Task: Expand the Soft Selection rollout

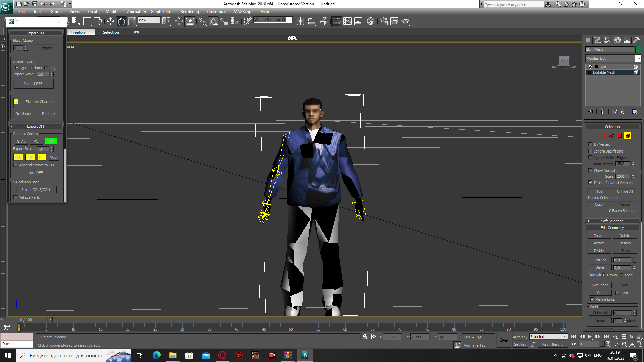Action: point(612,221)
